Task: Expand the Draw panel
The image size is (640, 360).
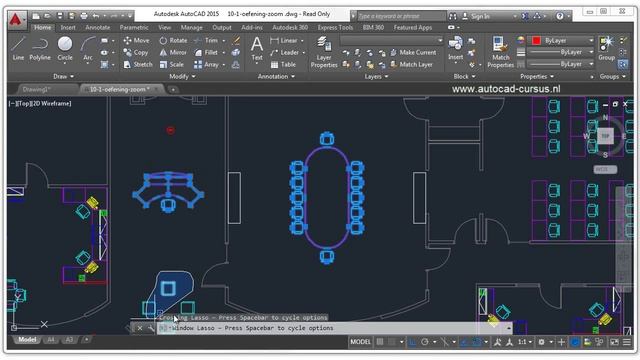Action: pos(63,76)
